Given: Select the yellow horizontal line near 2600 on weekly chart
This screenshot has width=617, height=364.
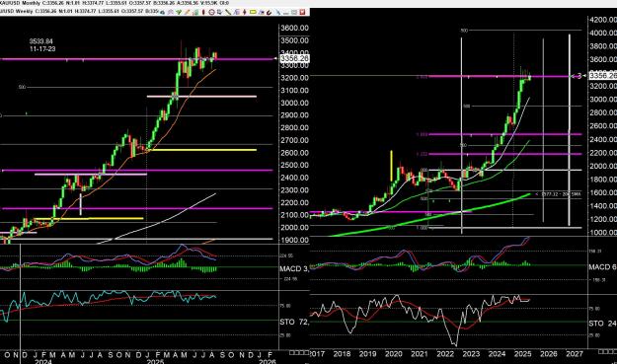Looking at the screenshot, I should 201,150.
